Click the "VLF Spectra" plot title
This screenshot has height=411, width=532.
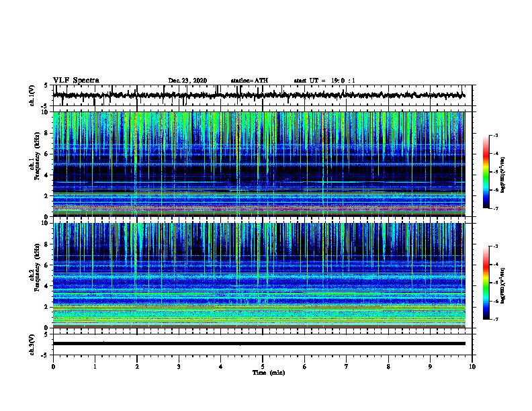tap(76, 81)
